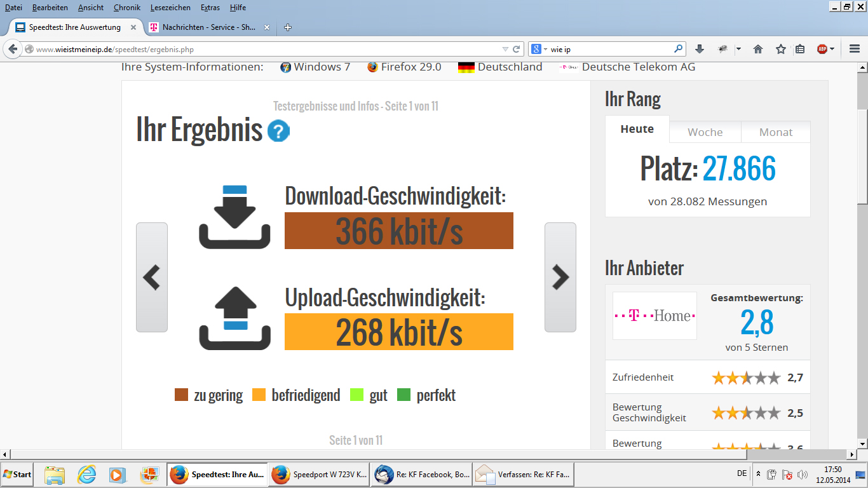Select the Nachrichten - Service browser tab

207,27
